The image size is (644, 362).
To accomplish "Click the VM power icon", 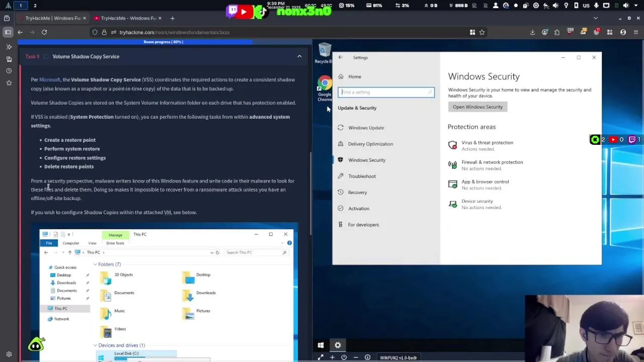I will click(344, 357).
